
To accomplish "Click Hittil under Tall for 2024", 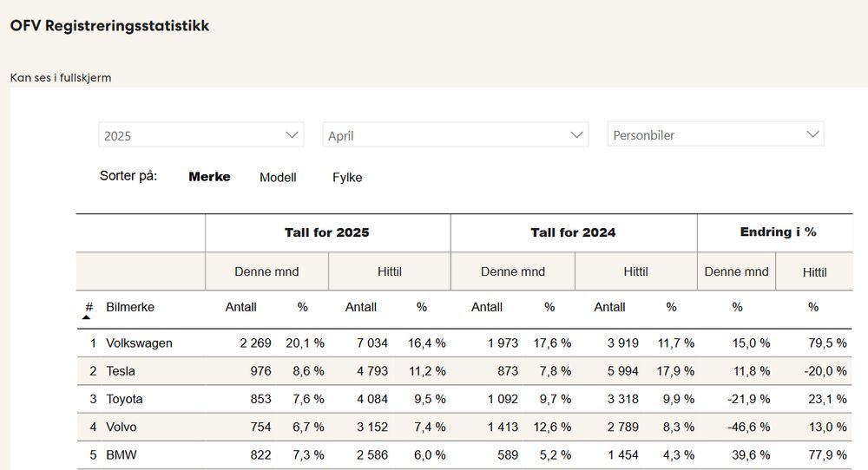I will [x=635, y=271].
